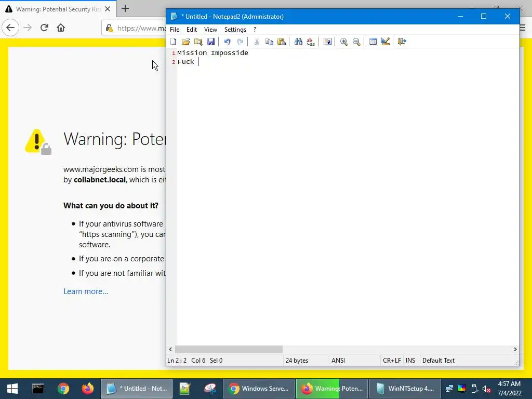The image size is (532, 399).
Task: Click the network tray icon
Action: pyautogui.click(x=449, y=389)
